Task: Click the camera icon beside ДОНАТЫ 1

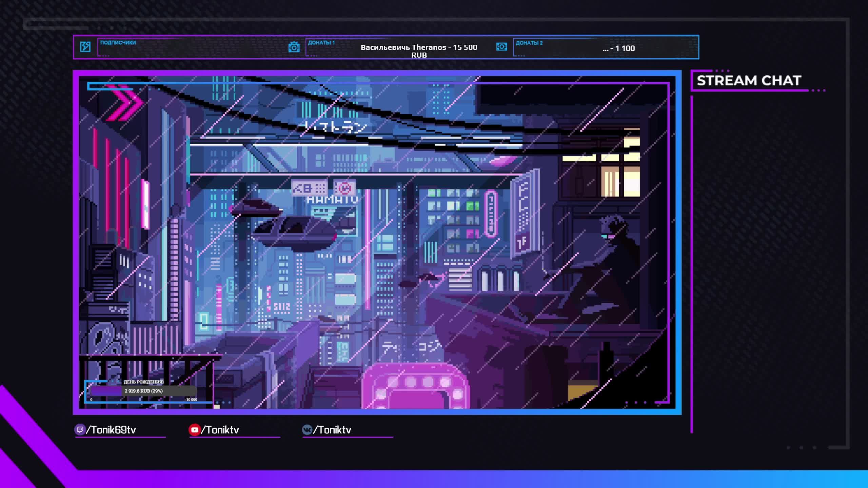Action: (x=294, y=47)
